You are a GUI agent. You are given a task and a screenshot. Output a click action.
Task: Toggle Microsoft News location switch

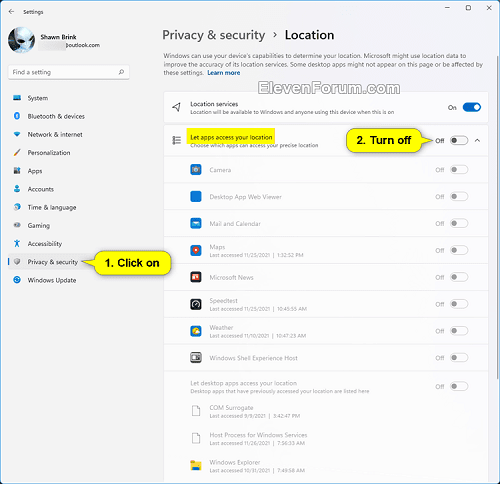coord(459,277)
